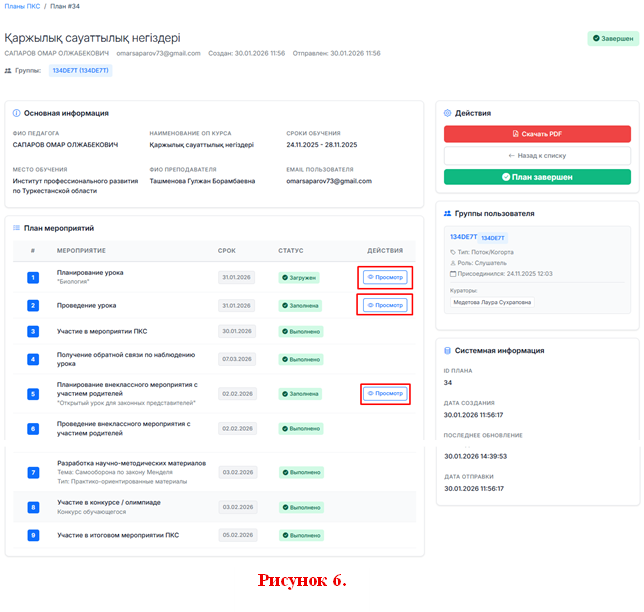The height and width of the screenshot is (612, 644).
Task: Click the database icon beside Системная информация
Action: 447,350
